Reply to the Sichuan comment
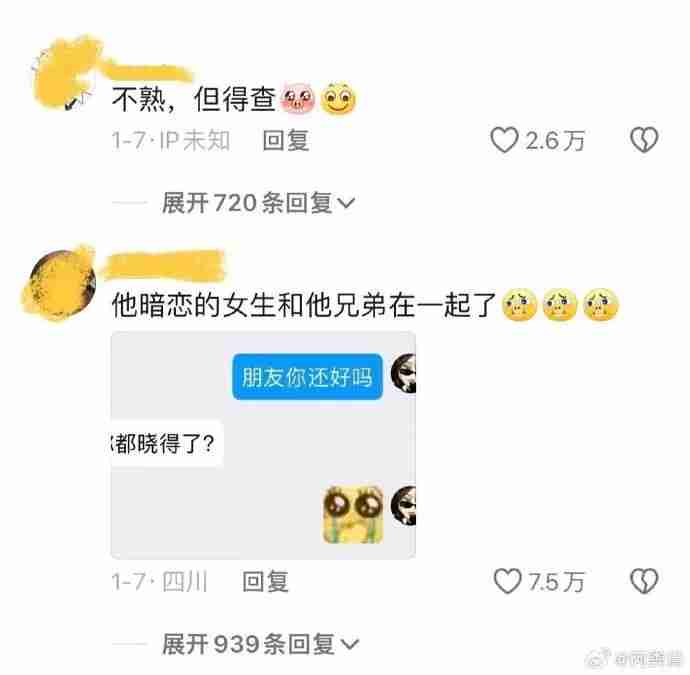This screenshot has height=675, width=690. click(x=265, y=582)
